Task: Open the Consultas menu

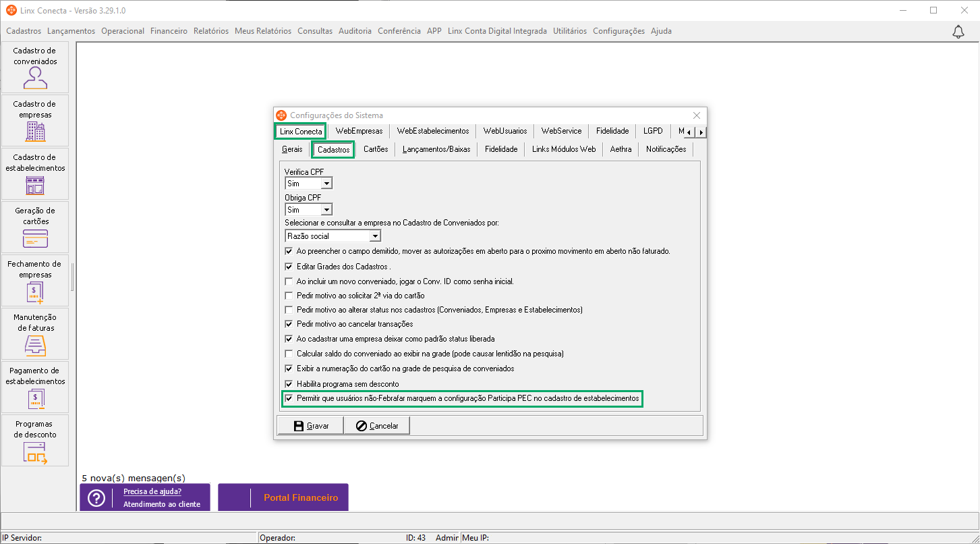Action: coord(315,31)
